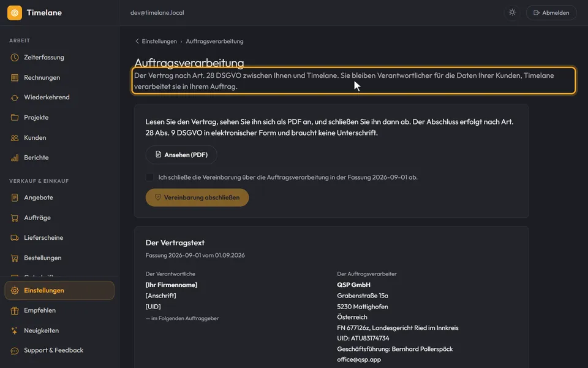Click the ARBEIT section label
588x368 pixels.
tap(20, 40)
